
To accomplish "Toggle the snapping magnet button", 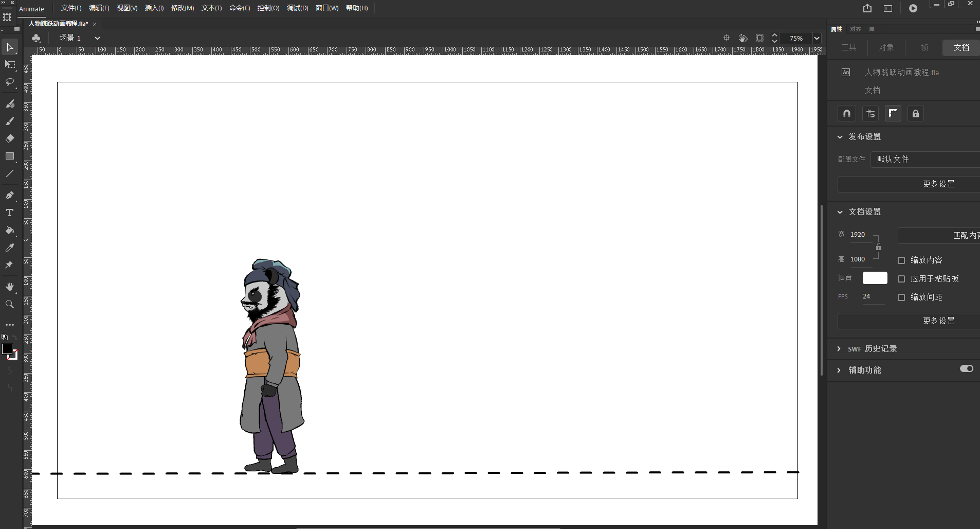I will [847, 113].
